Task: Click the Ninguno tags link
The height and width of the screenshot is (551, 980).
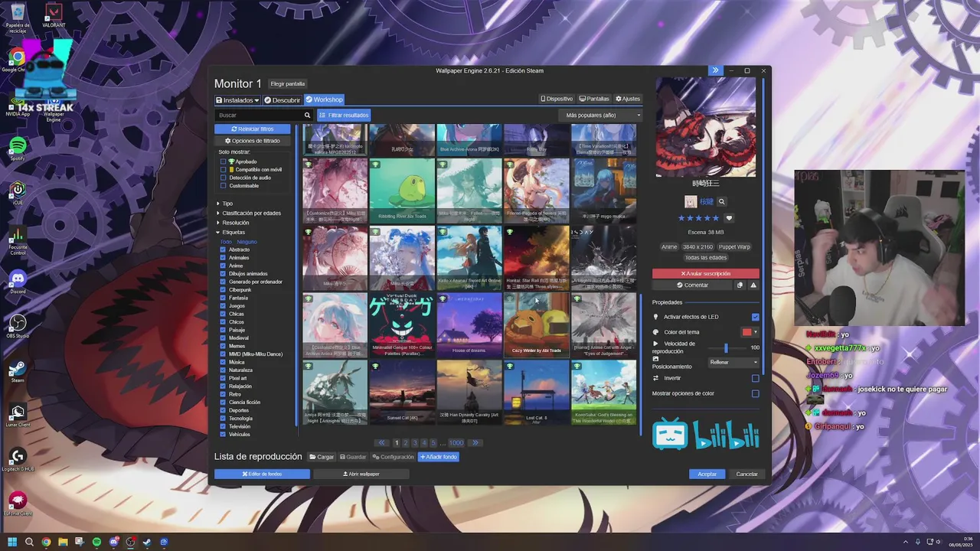Action: coord(247,242)
